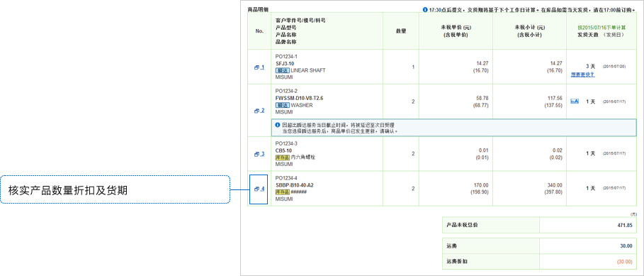Click customer part number PO1234-2

click(286, 92)
